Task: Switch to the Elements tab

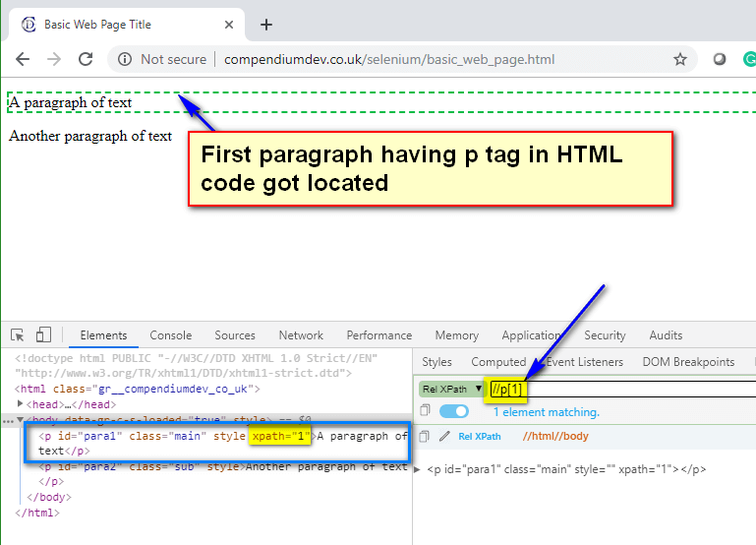Action: coord(103,335)
